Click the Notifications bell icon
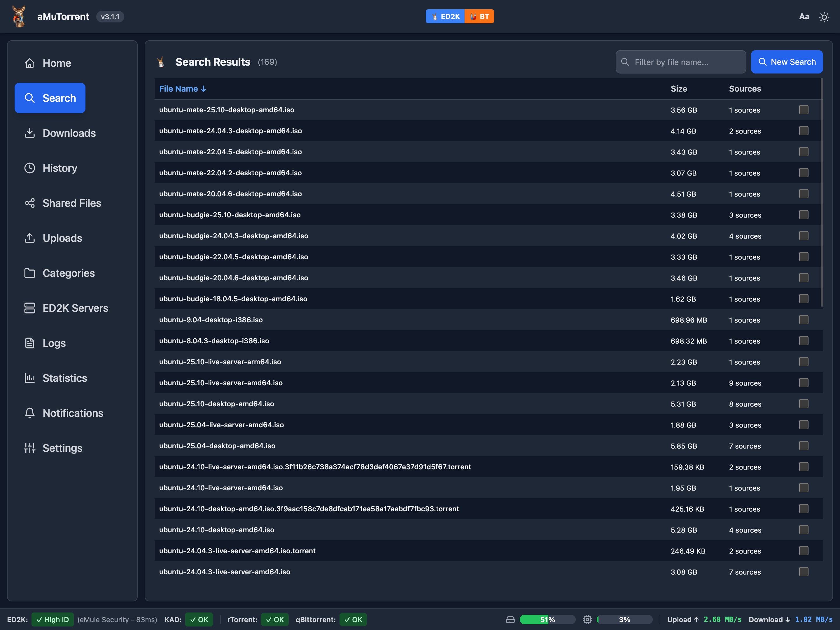840x630 pixels. 30,413
